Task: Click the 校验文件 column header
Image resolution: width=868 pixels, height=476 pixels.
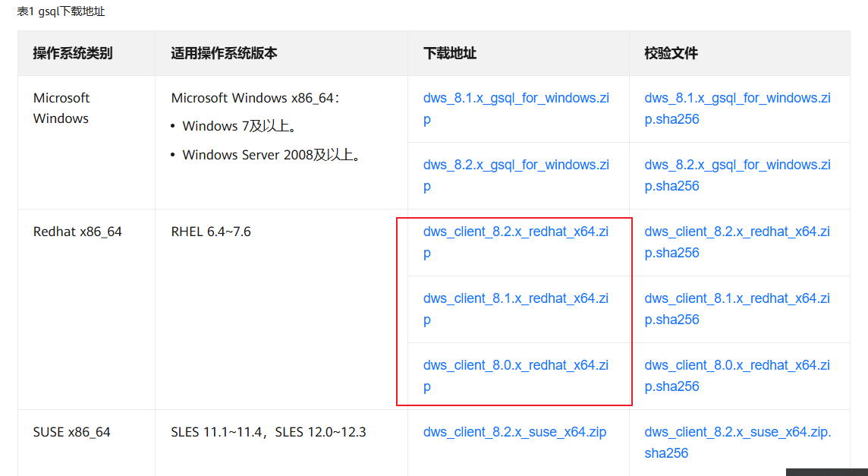Action: 671,53
